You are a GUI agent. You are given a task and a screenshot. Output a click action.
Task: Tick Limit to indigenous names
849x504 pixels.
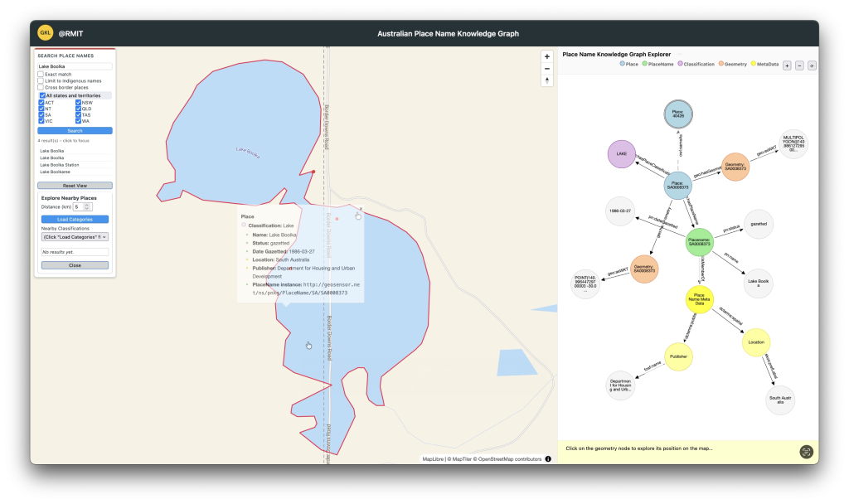point(41,80)
